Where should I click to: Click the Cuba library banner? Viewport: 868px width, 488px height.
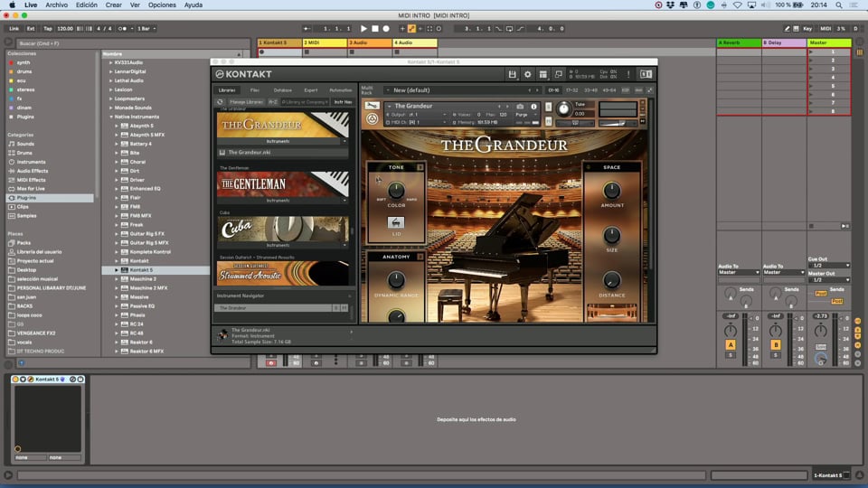point(283,229)
